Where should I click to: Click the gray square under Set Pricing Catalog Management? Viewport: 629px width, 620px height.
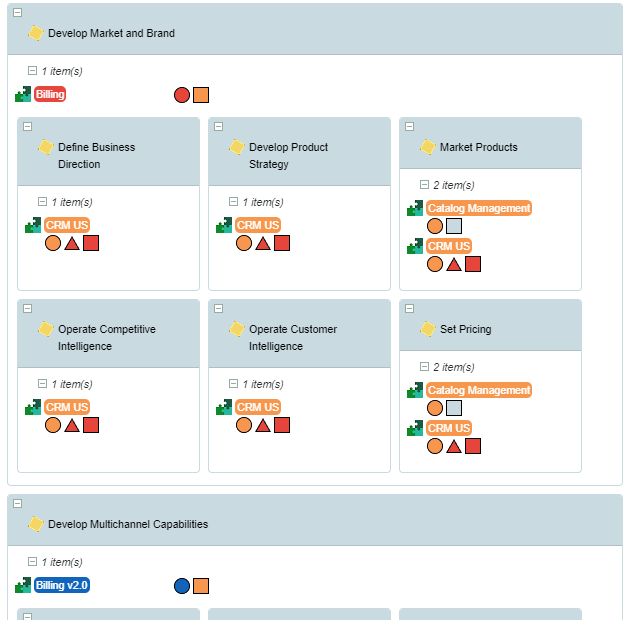tap(454, 408)
